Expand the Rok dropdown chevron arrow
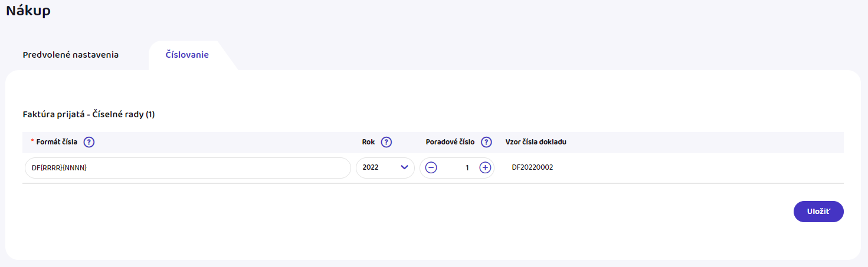 point(405,168)
